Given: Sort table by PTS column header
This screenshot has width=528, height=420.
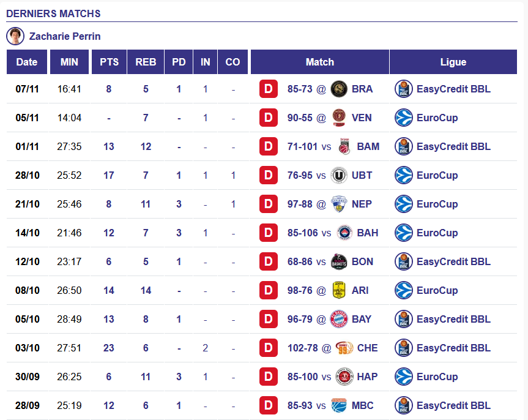Looking at the screenshot, I should [109, 62].
